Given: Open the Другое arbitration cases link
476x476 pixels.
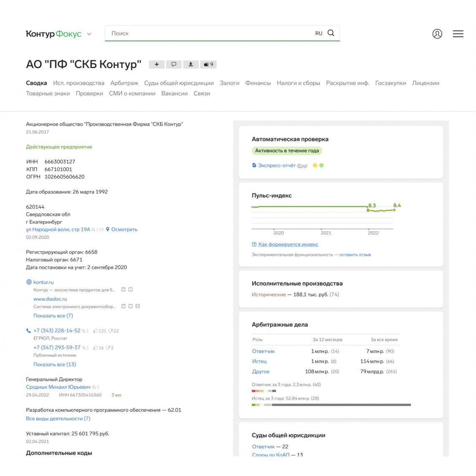Looking at the screenshot, I should [x=261, y=372].
